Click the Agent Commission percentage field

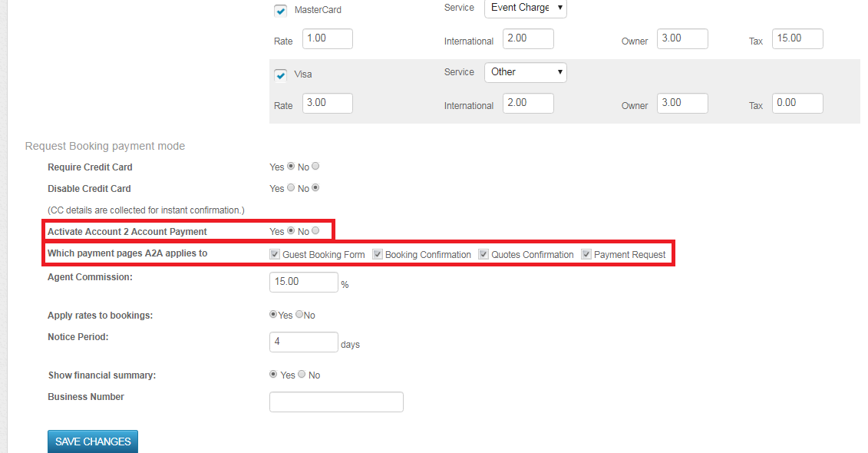(x=304, y=282)
